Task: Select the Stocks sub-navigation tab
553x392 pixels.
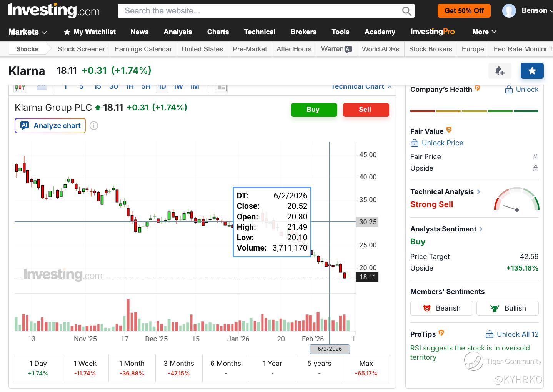Action: (27, 49)
